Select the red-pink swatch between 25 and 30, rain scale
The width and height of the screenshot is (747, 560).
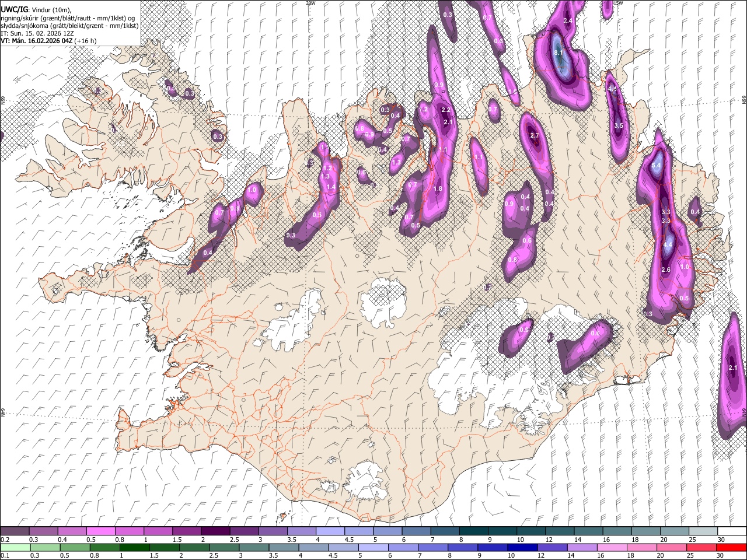tap(701, 548)
